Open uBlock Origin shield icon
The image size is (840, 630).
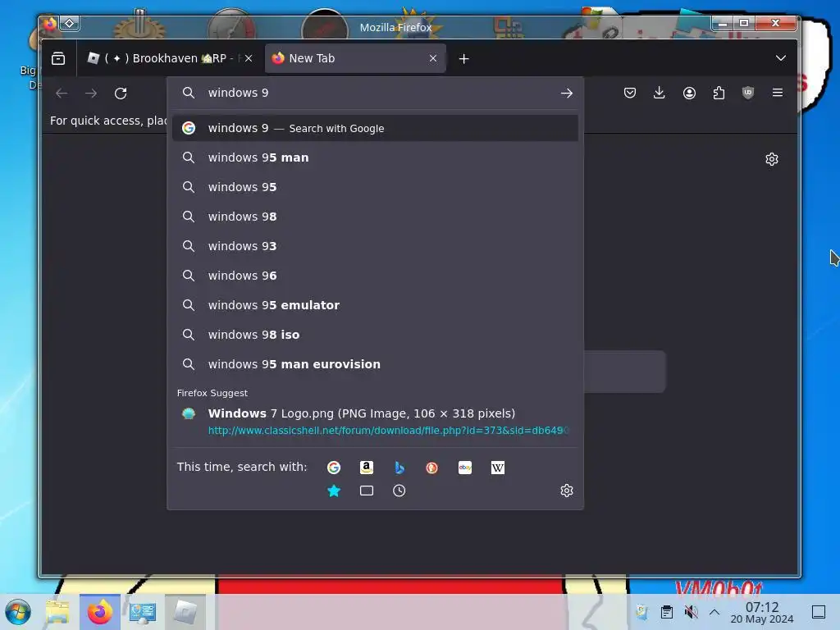[x=748, y=94]
